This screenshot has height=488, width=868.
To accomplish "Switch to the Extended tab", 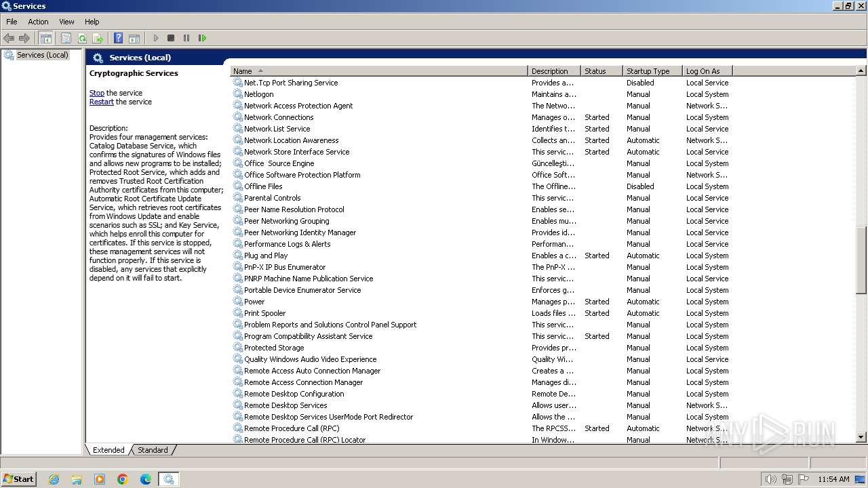I will coord(108,450).
